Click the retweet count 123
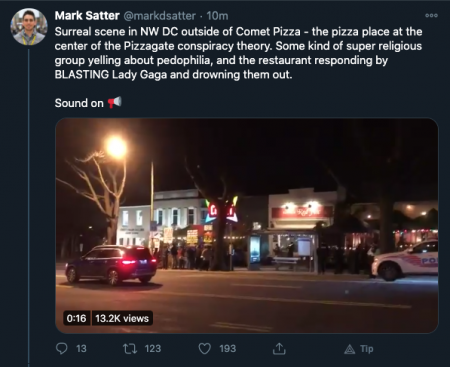This screenshot has width=450, height=367. click(153, 349)
